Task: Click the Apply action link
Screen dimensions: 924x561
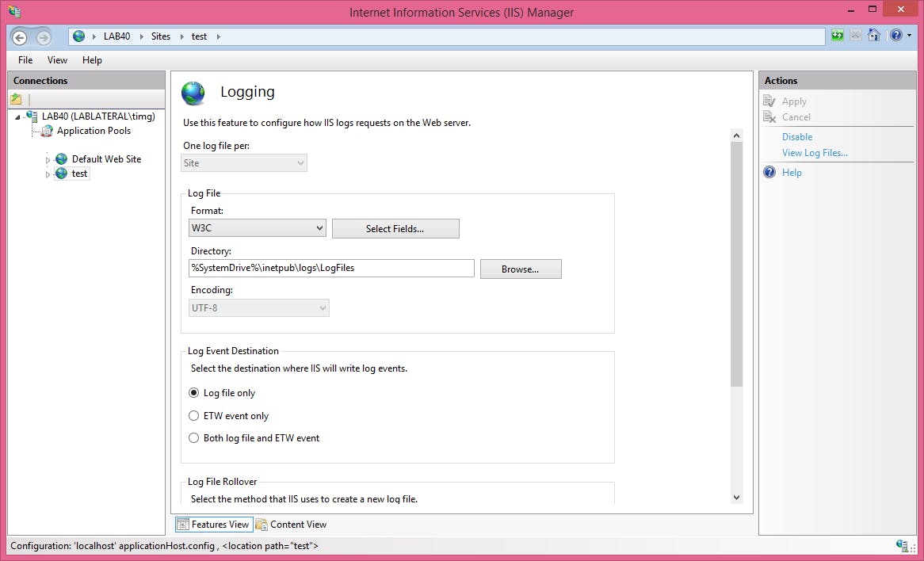Action: tap(794, 101)
